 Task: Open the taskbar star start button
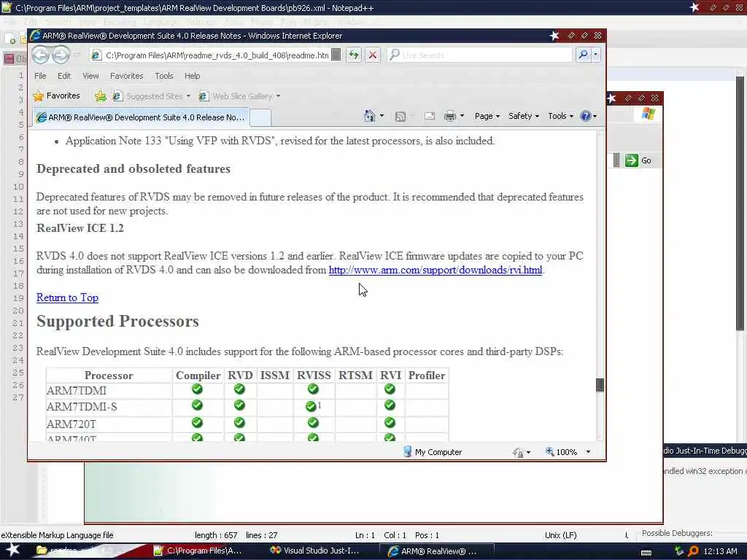click(x=12, y=551)
